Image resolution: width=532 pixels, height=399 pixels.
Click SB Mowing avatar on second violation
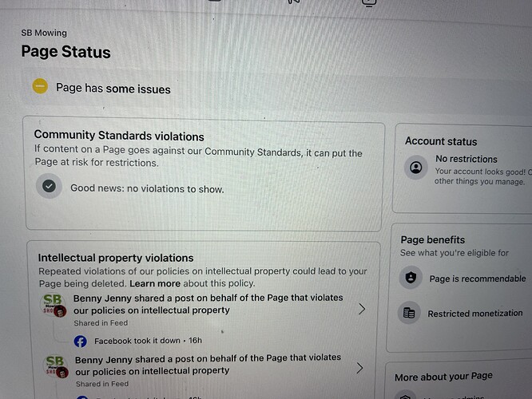56,366
